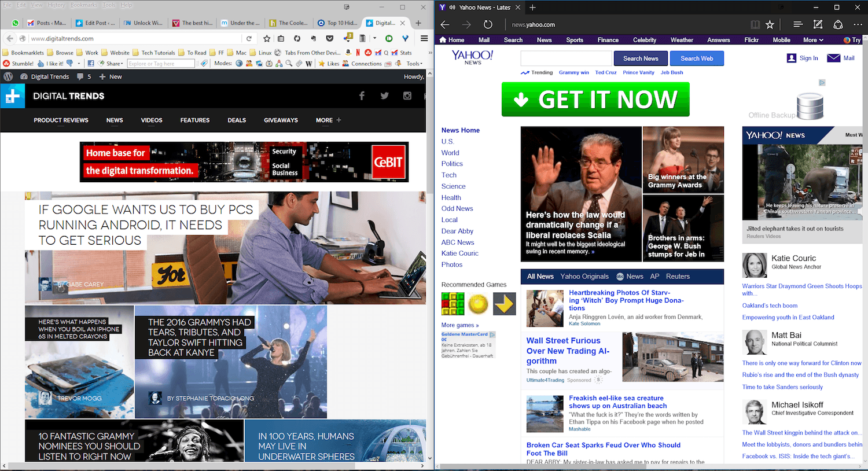Open the Firefox toolbar dropdown arrow beside trash icon
The width and height of the screenshot is (868, 471).
click(374, 39)
